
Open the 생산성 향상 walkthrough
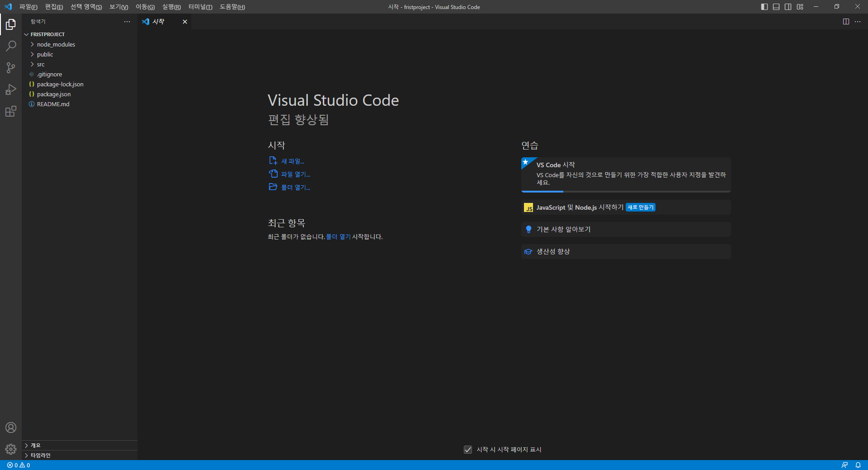626,252
